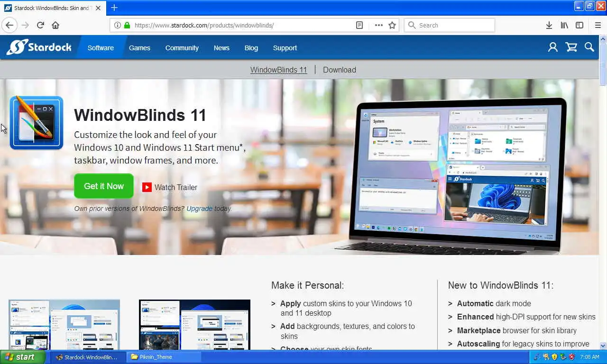Bookmark this page with the star icon
This screenshot has height=364, width=607.
click(x=392, y=25)
